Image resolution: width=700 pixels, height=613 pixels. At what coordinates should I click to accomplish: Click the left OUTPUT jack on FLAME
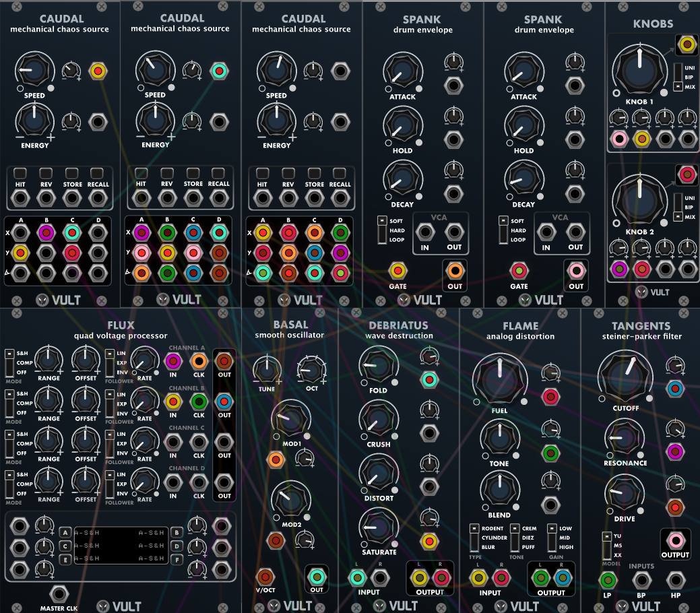(x=540, y=578)
